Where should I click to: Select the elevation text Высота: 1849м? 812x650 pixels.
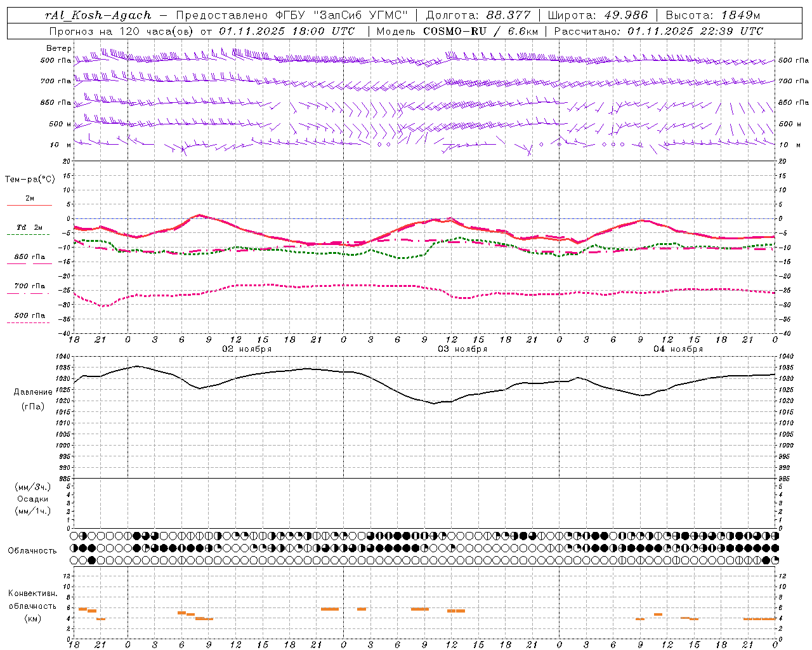click(x=712, y=15)
